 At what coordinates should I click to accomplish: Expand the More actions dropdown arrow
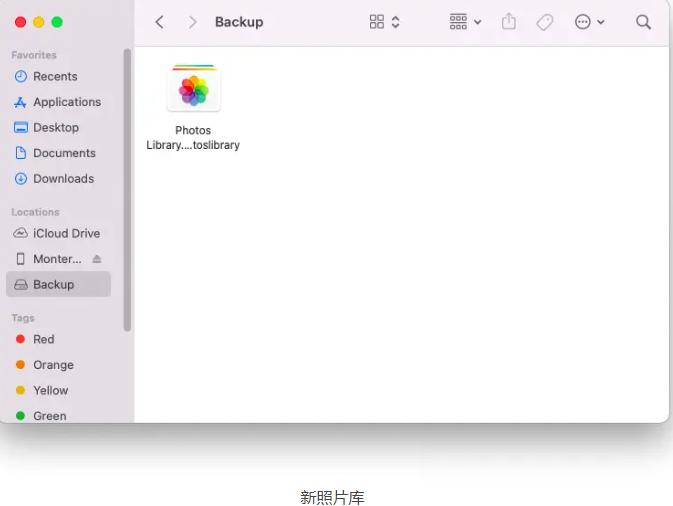(x=600, y=22)
